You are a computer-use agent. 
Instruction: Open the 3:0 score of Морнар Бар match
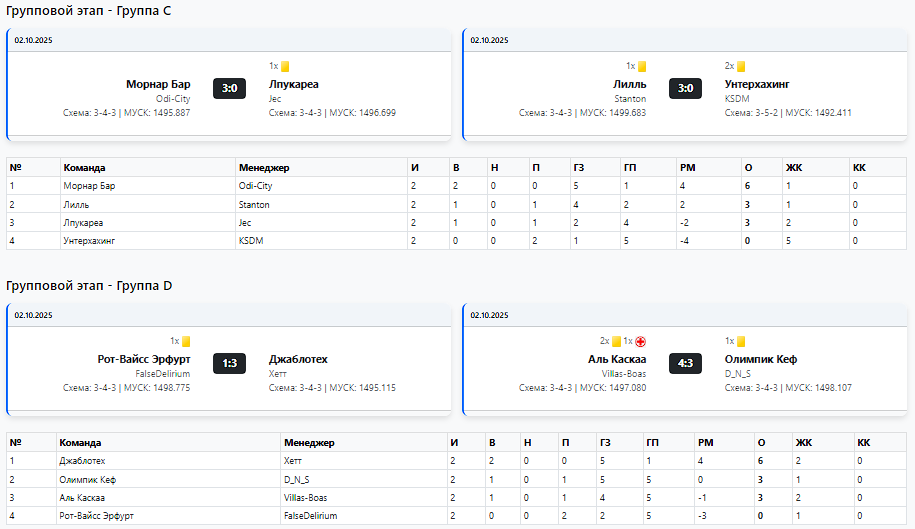click(x=229, y=88)
